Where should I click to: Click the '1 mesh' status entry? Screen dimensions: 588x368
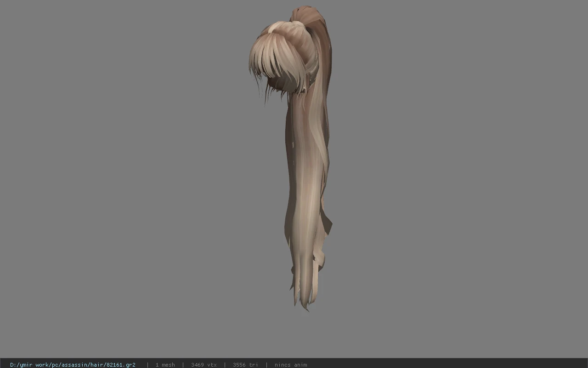coord(165,365)
